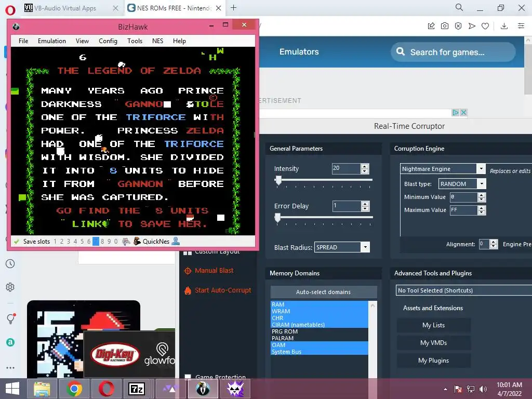The image size is (532, 399).
Task: Select save slot 7 in BizHawk
Action: [x=96, y=242]
